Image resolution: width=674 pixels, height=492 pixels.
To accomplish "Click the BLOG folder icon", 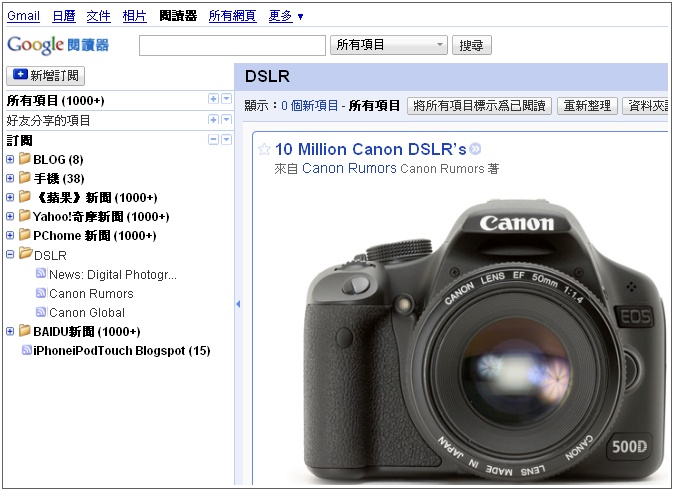I will coord(25,159).
